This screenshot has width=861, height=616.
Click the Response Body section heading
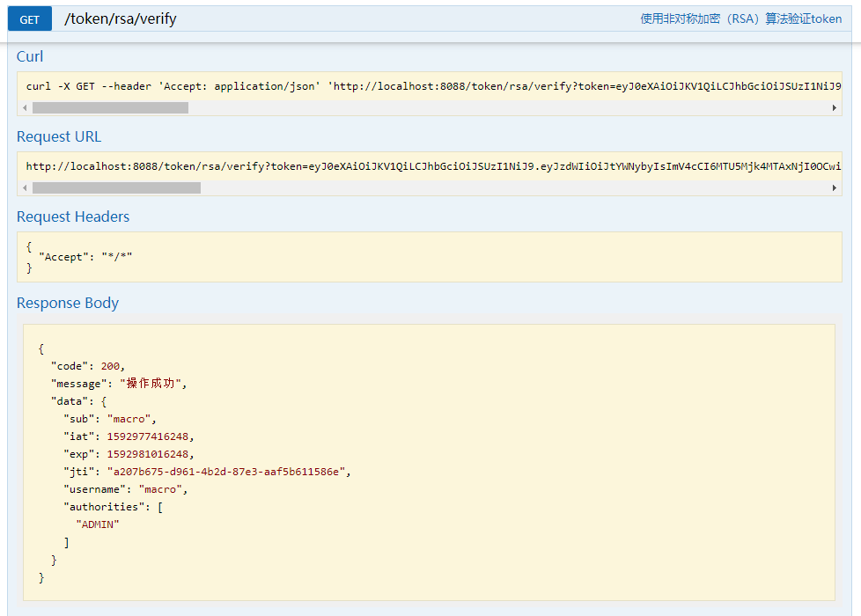click(x=68, y=303)
